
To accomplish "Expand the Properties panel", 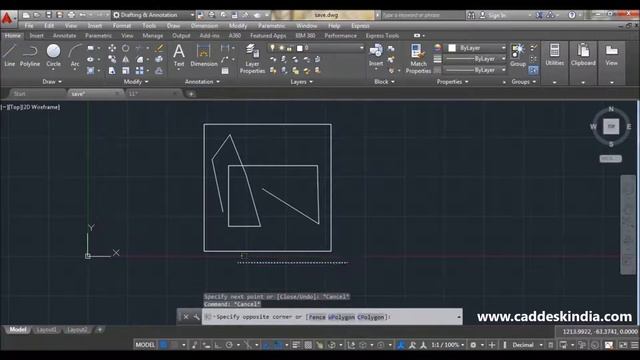I will click(452, 82).
